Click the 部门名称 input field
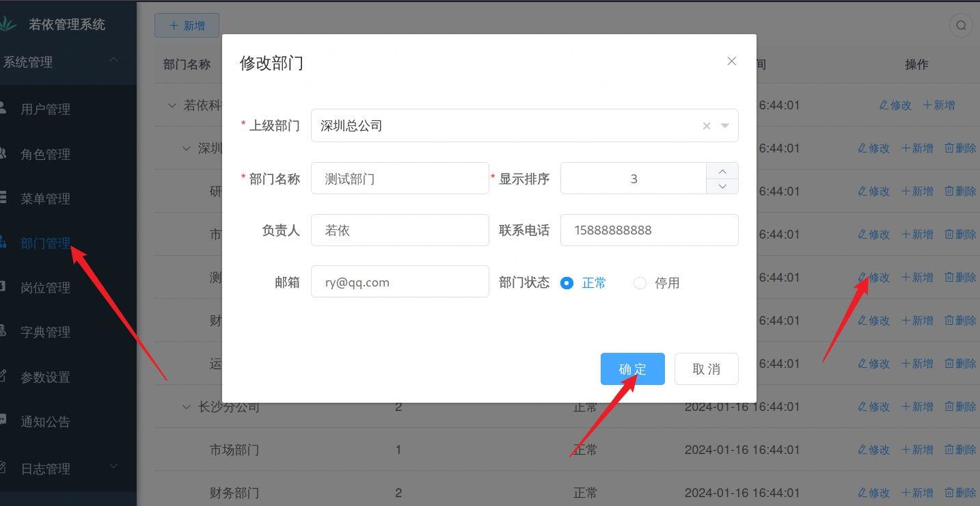Screen dimensions: 980x506 tap(400, 178)
